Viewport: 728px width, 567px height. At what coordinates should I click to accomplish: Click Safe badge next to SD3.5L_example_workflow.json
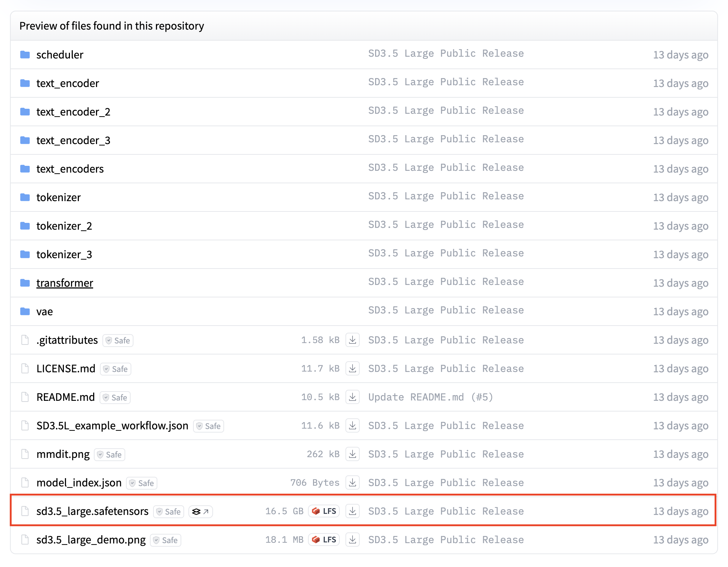[x=209, y=426]
